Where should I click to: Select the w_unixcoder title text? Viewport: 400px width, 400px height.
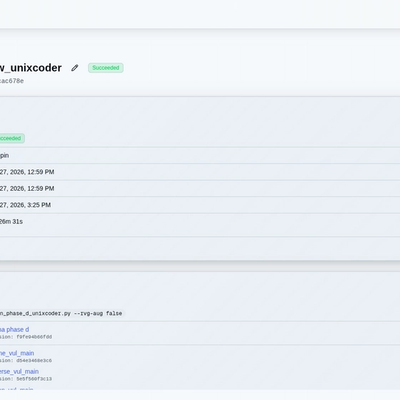(x=31, y=68)
